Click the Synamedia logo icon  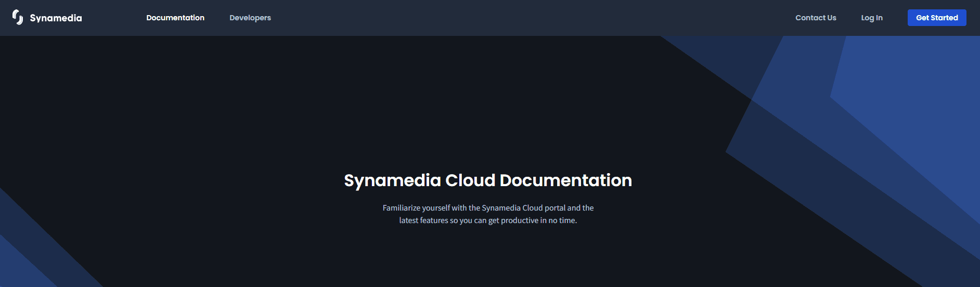[18, 17]
